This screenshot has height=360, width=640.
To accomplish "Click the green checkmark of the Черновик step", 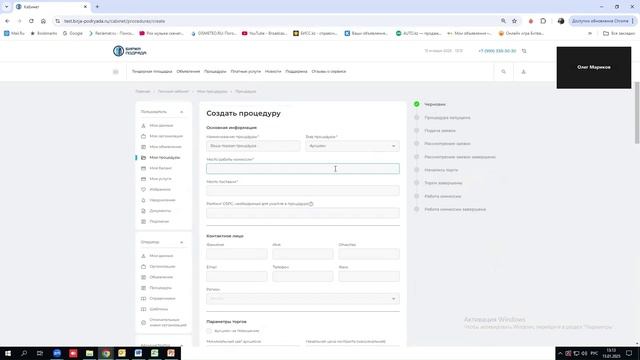I will tap(416, 104).
